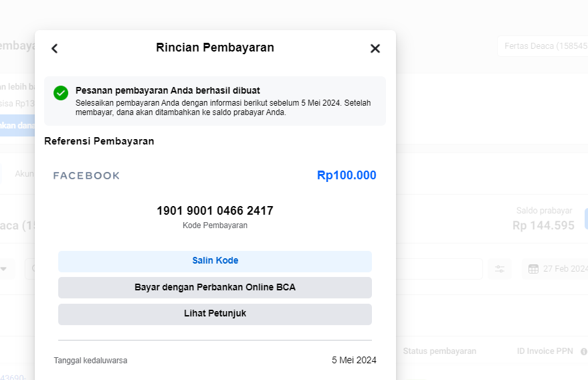Click the Referensi Pembayaran heading
This screenshot has width=588, height=380.
99,141
